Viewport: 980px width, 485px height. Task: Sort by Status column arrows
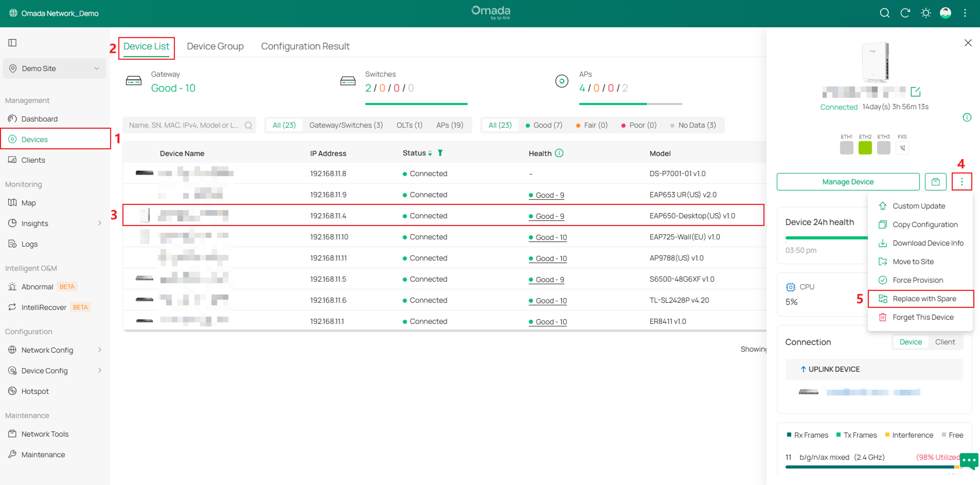(x=430, y=153)
